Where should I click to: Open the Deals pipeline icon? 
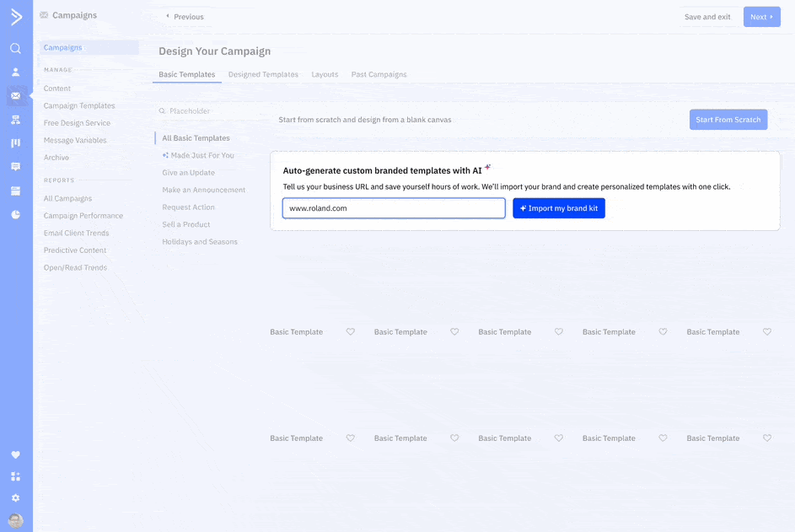pos(15,142)
